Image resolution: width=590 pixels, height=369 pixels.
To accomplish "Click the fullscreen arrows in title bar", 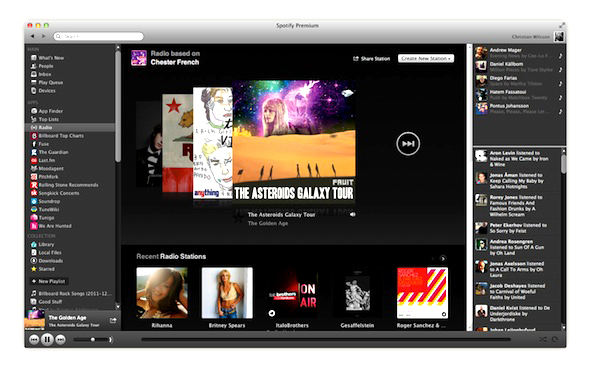I will pyautogui.click(x=561, y=25).
